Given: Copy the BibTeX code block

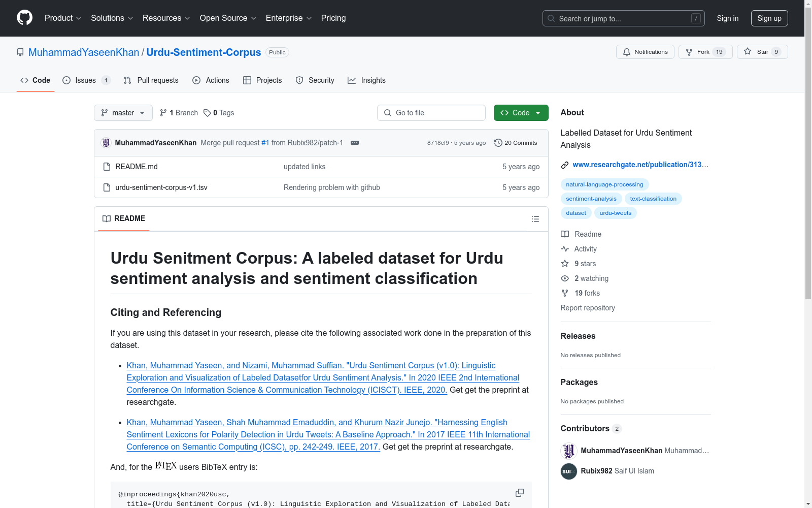Looking at the screenshot, I should [x=520, y=493].
